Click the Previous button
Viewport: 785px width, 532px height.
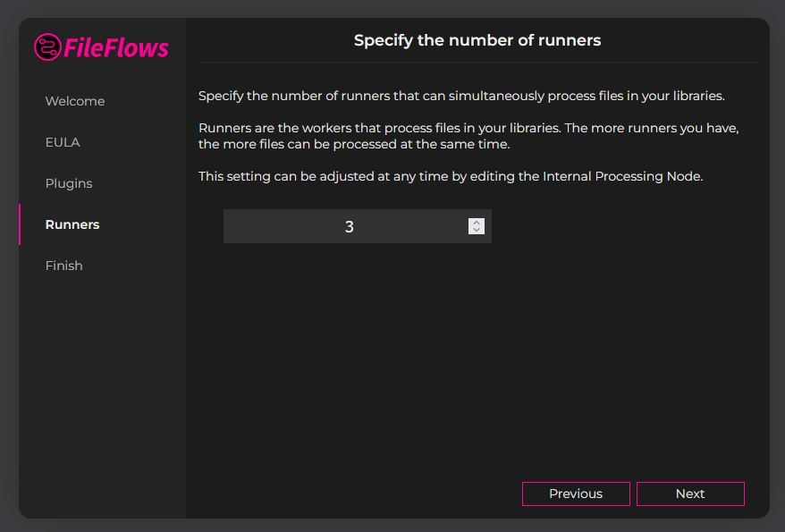point(576,494)
